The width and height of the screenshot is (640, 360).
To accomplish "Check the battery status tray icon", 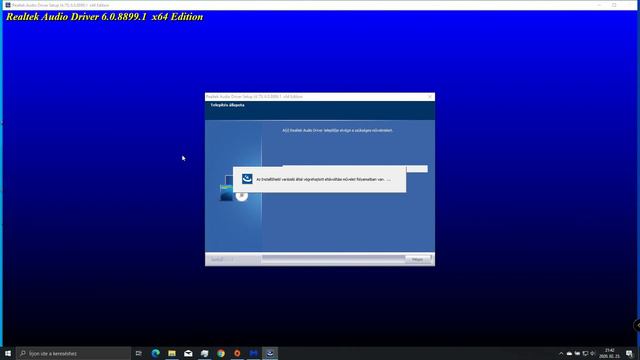I will pyautogui.click(x=577, y=353).
